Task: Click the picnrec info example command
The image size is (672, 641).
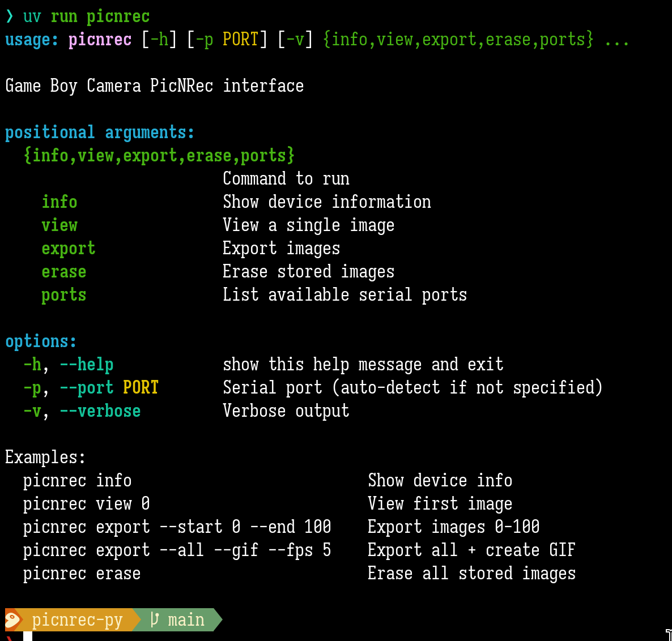Action: 76,480
